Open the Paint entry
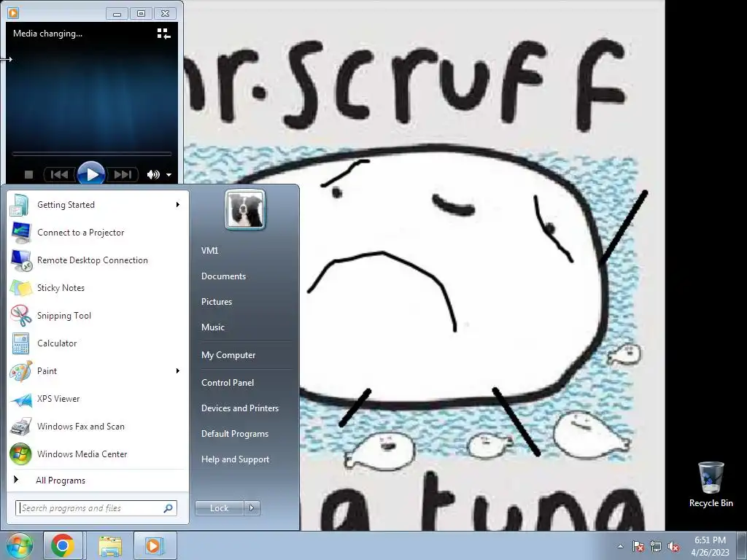 coord(97,371)
